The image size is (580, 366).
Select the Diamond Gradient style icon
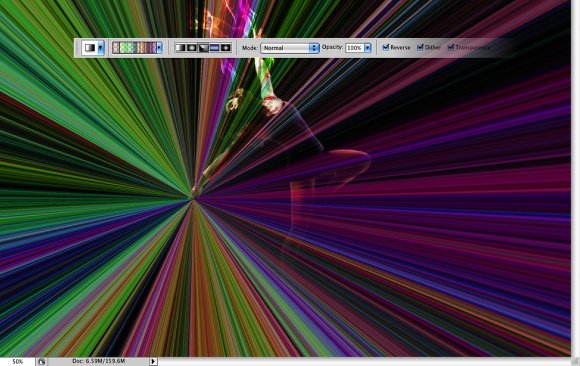tap(226, 48)
